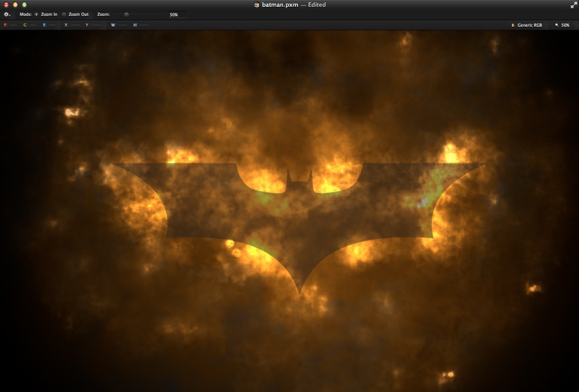The image size is (579, 392).
Task: Click the 50% zoom level in info bar
Action: pyautogui.click(x=565, y=25)
